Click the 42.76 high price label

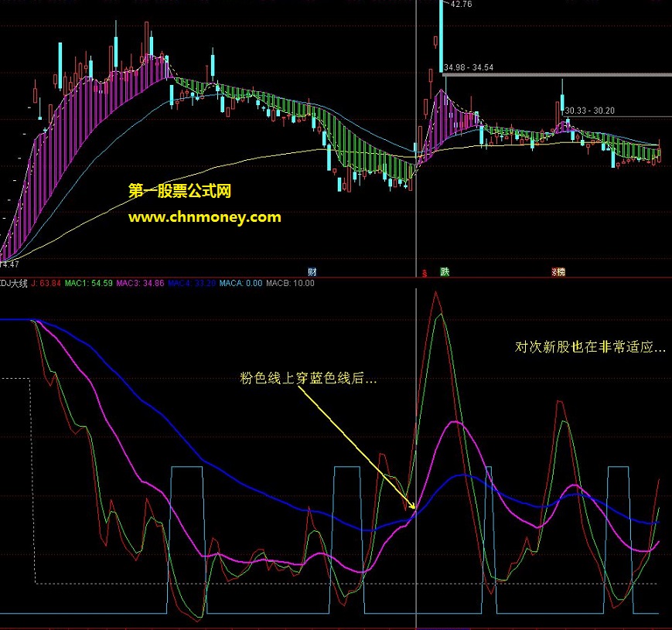click(461, 5)
